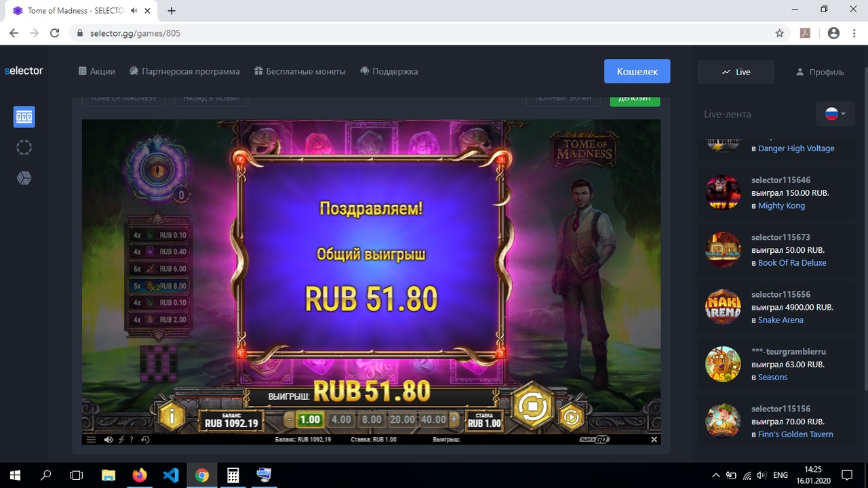
Task: Click username selector115656
Action: (781, 294)
